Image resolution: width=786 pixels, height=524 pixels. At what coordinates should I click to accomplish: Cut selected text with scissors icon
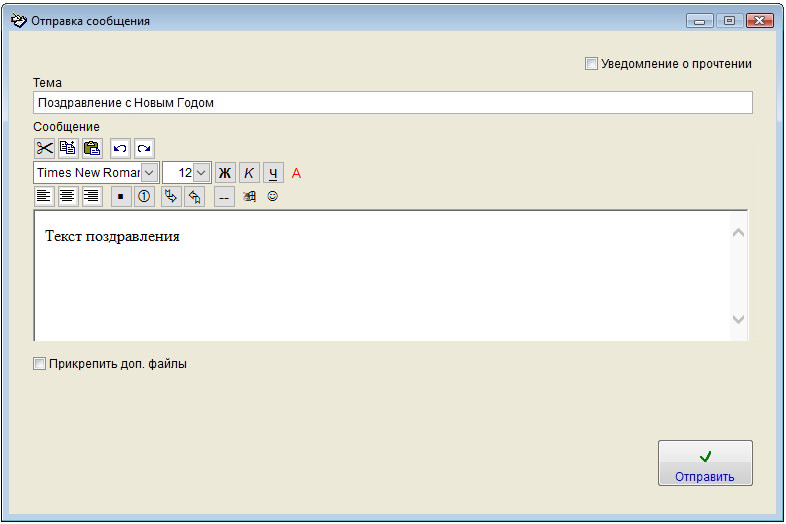(x=44, y=148)
